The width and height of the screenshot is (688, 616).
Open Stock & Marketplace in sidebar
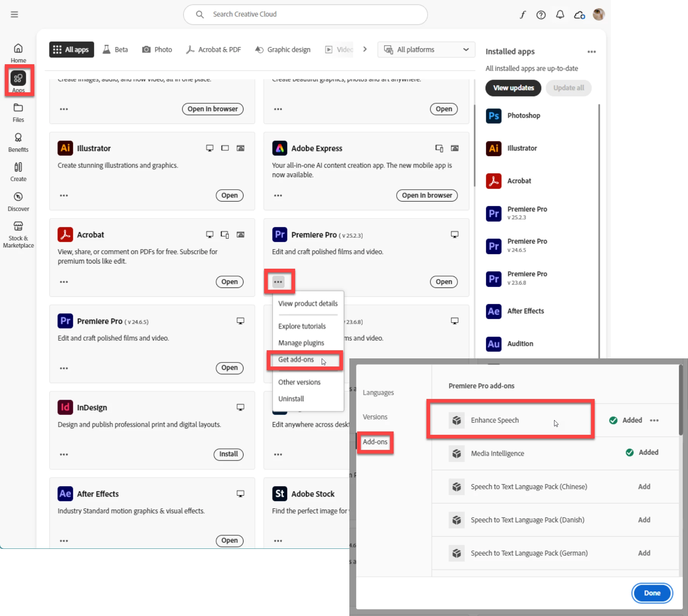click(x=18, y=235)
